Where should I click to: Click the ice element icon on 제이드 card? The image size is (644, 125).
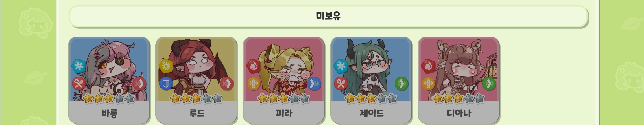tap(341, 66)
